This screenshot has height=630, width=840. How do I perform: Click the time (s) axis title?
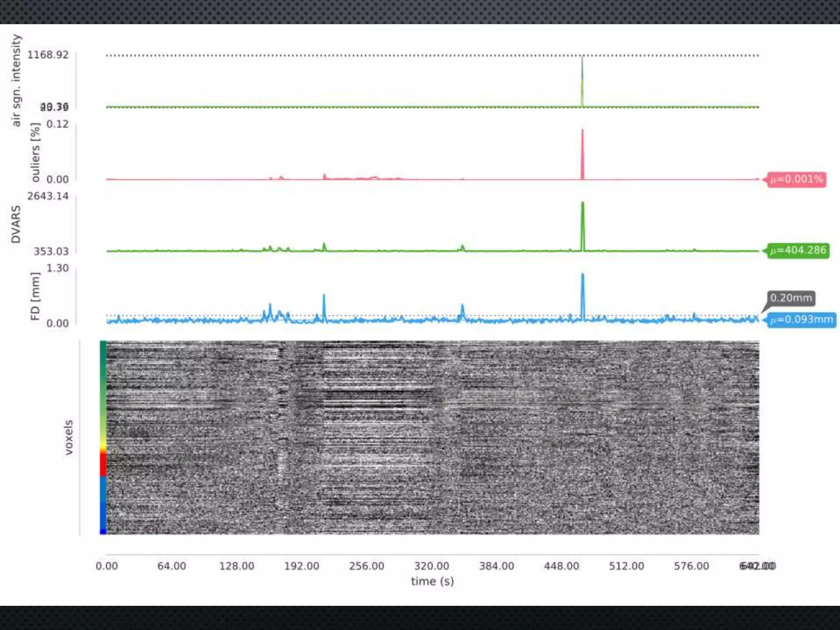(x=432, y=581)
